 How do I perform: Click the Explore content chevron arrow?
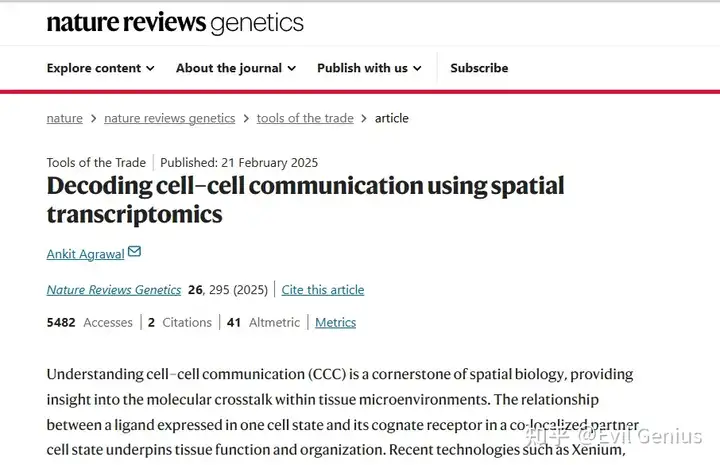click(x=150, y=69)
